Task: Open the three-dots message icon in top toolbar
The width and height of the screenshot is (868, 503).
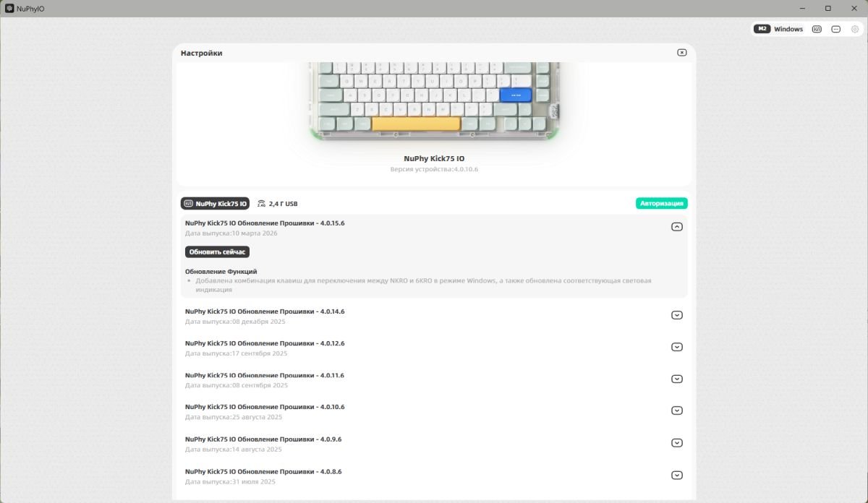Action: [836, 30]
